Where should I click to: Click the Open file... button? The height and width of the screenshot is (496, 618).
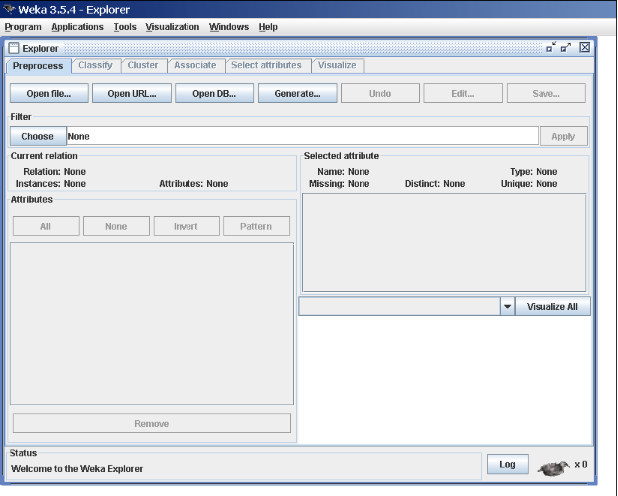(x=49, y=93)
